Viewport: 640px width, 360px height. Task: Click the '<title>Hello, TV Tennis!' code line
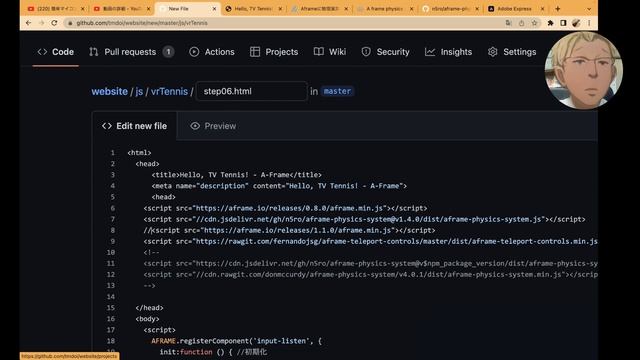coord(236,175)
